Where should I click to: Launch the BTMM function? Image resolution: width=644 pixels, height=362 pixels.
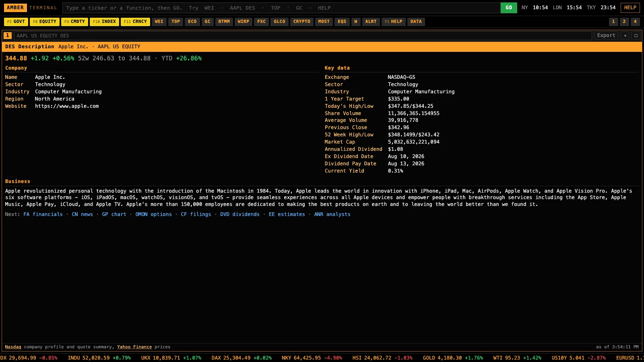pyautogui.click(x=224, y=22)
